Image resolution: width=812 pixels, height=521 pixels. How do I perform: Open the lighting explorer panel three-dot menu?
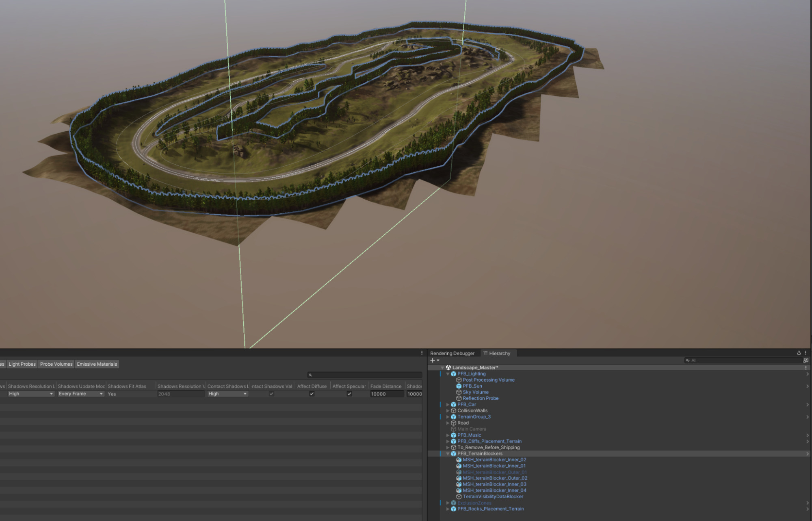tap(422, 353)
